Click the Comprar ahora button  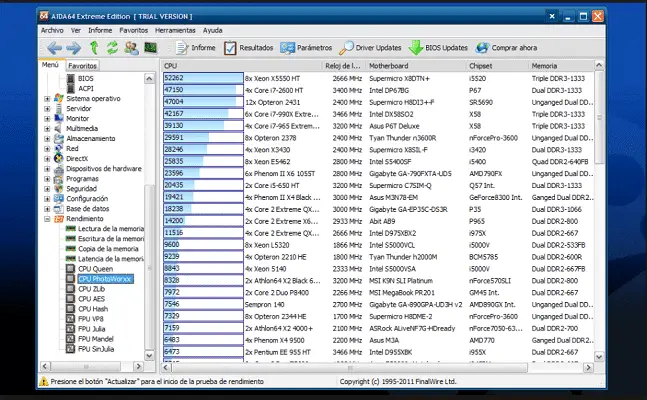(506, 48)
